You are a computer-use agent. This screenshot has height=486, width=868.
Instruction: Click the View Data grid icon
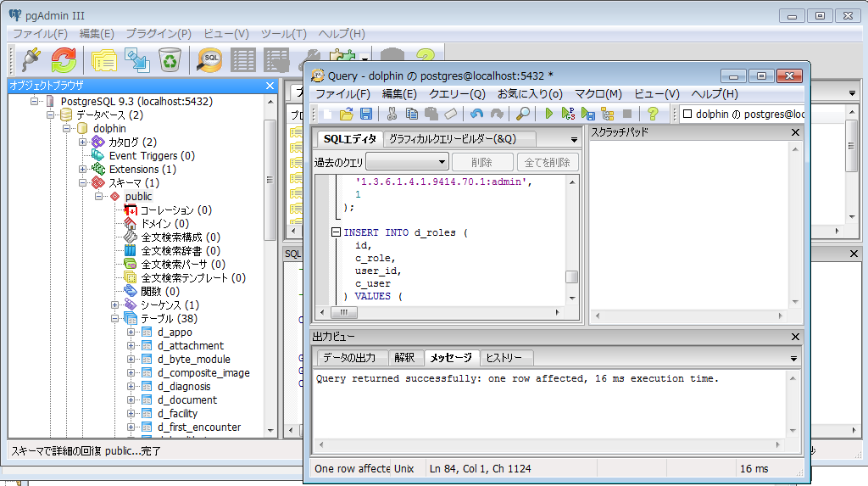coord(243,60)
